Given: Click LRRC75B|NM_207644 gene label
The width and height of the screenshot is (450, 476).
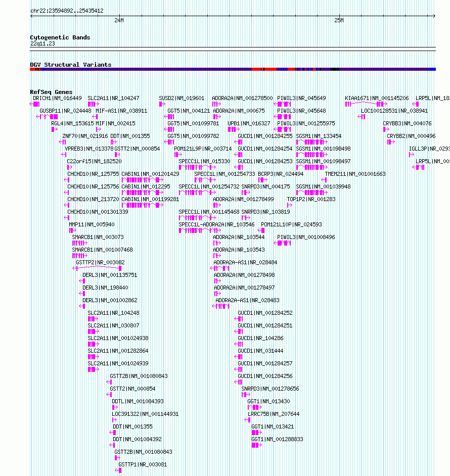Looking at the screenshot, I should pos(274,414).
